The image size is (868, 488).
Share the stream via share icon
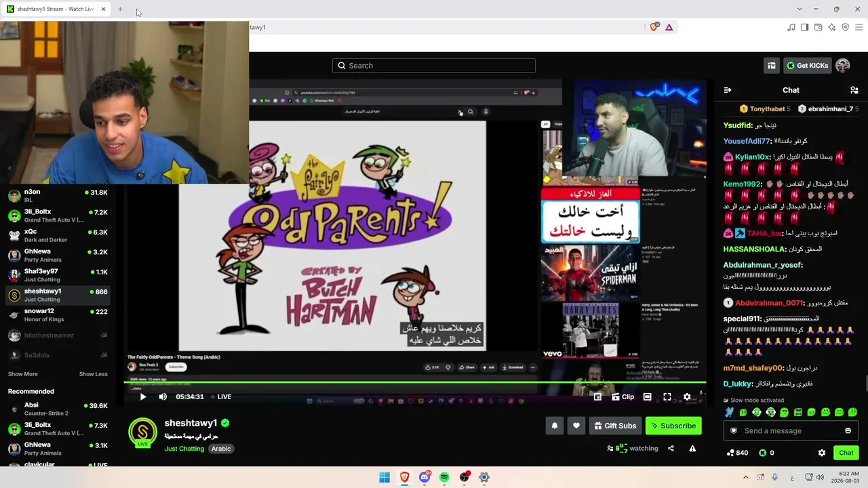[671, 448]
